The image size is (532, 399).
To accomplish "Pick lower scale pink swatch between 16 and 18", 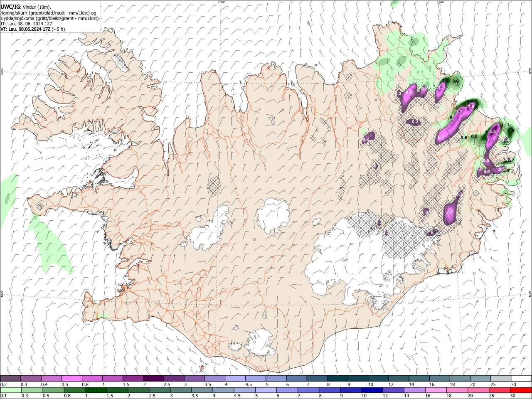I will click(x=436, y=390).
